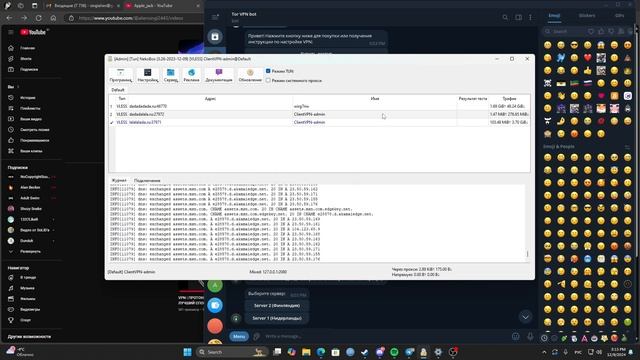Show hidden system tray icons
Image resolution: width=640 pixels, height=360 pixels.
click(x=544, y=352)
